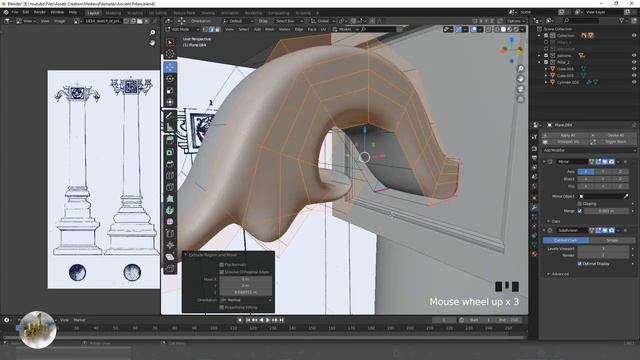Open the Edit Mode dropdown
The image size is (640, 360).
[x=182, y=29]
